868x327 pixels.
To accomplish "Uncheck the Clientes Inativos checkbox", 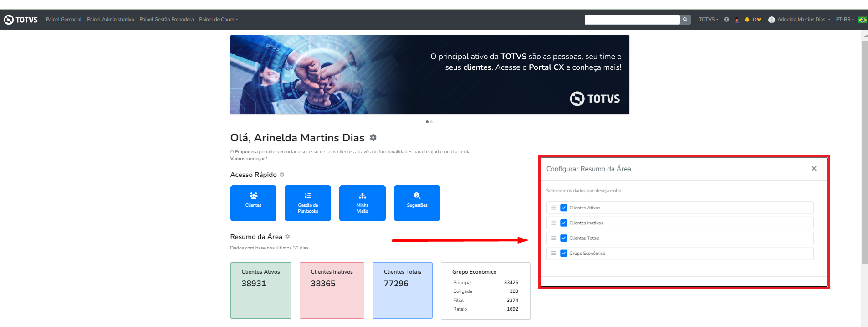I will [564, 223].
